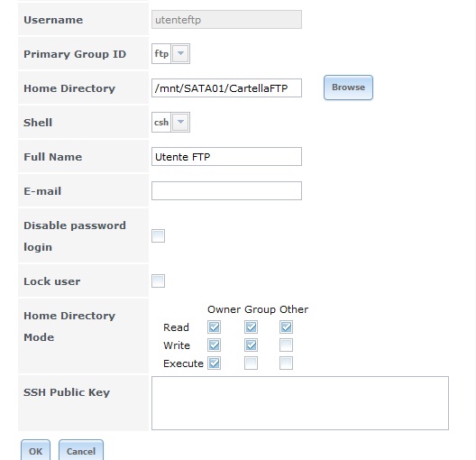This screenshot has width=476, height=460.
Task: Confirm changes with the OK button
Action: [x=35, y=451]
